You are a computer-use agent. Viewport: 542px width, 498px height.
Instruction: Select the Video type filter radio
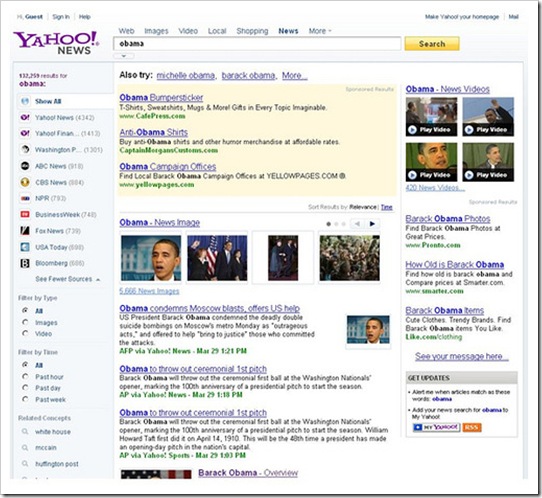click(x=25, y=333)
